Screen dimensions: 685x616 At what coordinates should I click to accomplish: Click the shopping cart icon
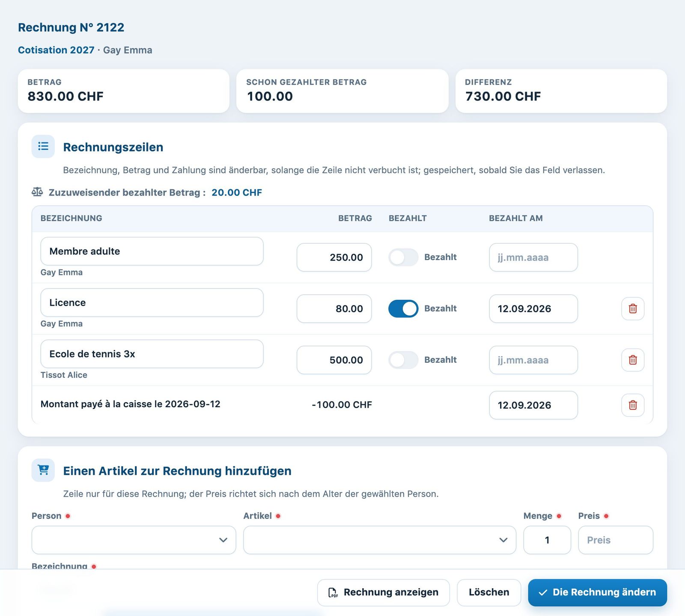pos(43,470)
